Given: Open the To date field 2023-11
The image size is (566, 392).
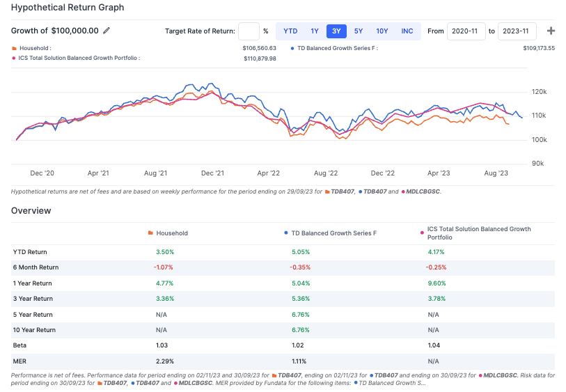Looking at the screenshot, I should [x=517, y=31].
